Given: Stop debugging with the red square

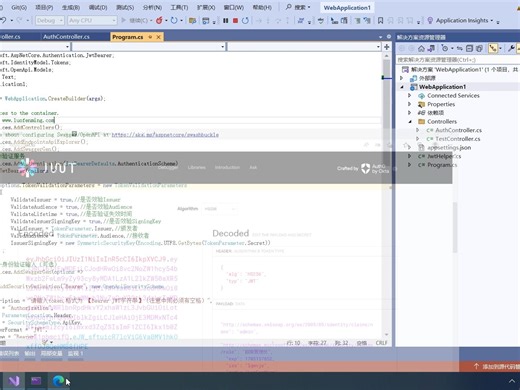Looking at the screenshot, I should point(235,20).
